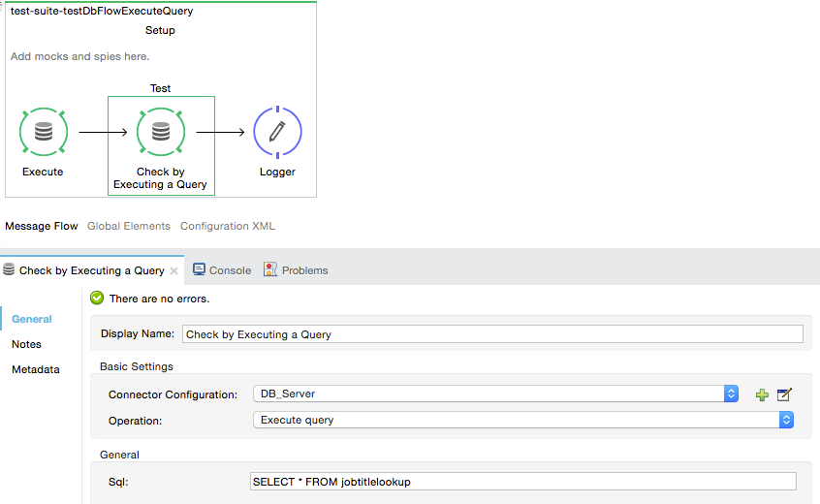The width and height of the screenshot is (820, 504).
Task: Click the Execute label text
Action: click(43, 172)
